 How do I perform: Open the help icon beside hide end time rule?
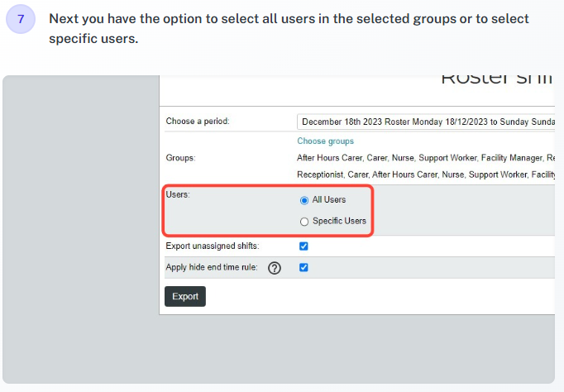275,268
